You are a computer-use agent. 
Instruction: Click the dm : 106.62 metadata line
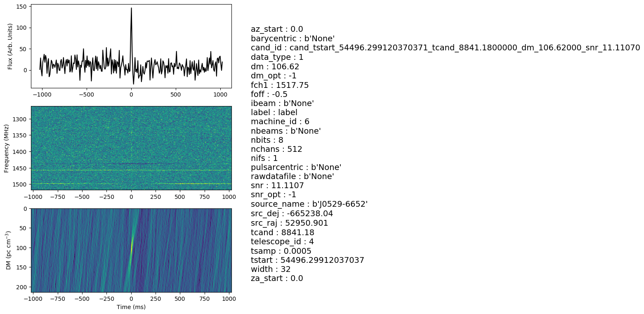[x=275, y=66]
